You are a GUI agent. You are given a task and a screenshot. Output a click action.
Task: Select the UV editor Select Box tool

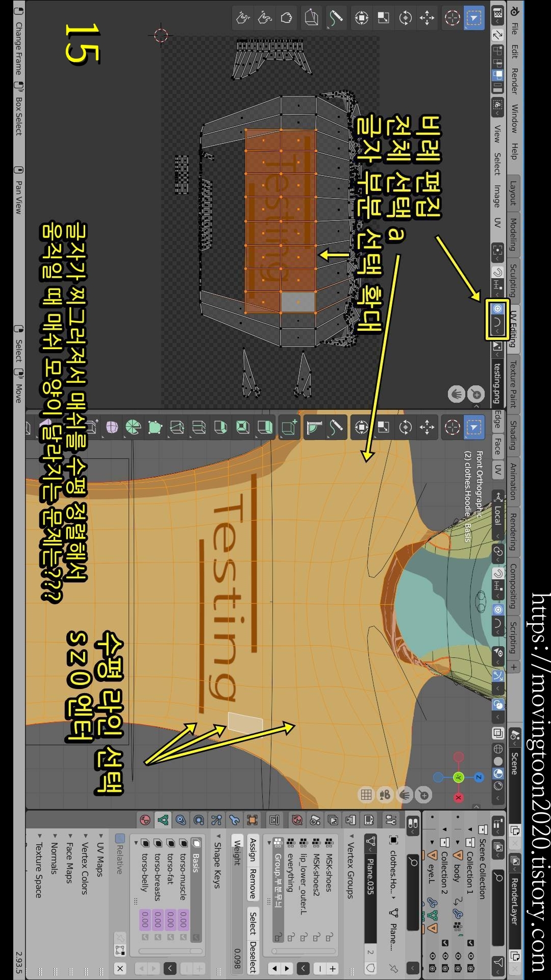pyautogui.click(x=474, y=18)
